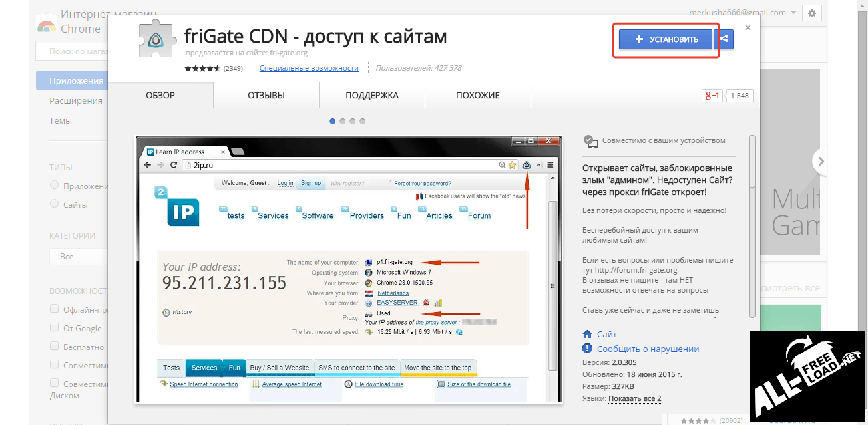The image size is (868, 425).
Task: Select the second screenshot carousel dot
Action: [343, 121]
